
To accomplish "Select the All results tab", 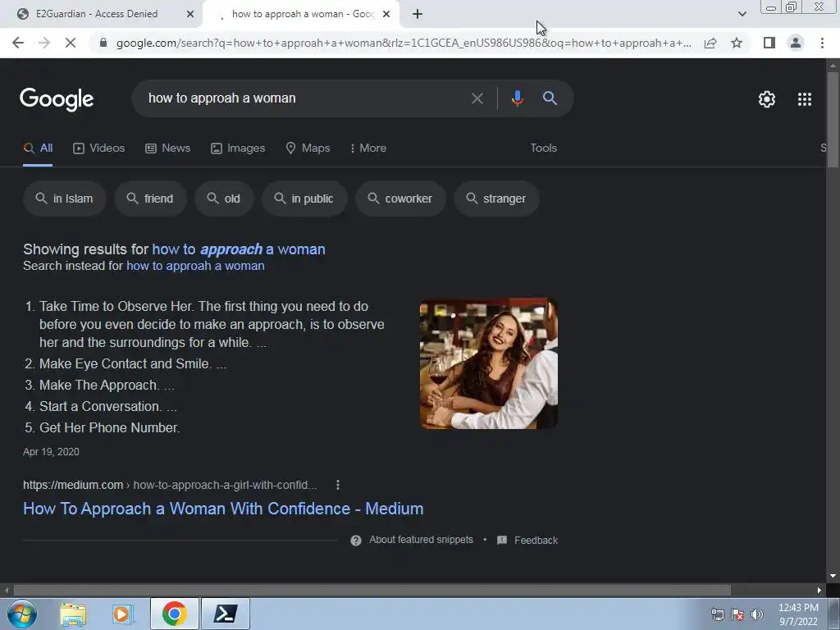I will 38,148.
